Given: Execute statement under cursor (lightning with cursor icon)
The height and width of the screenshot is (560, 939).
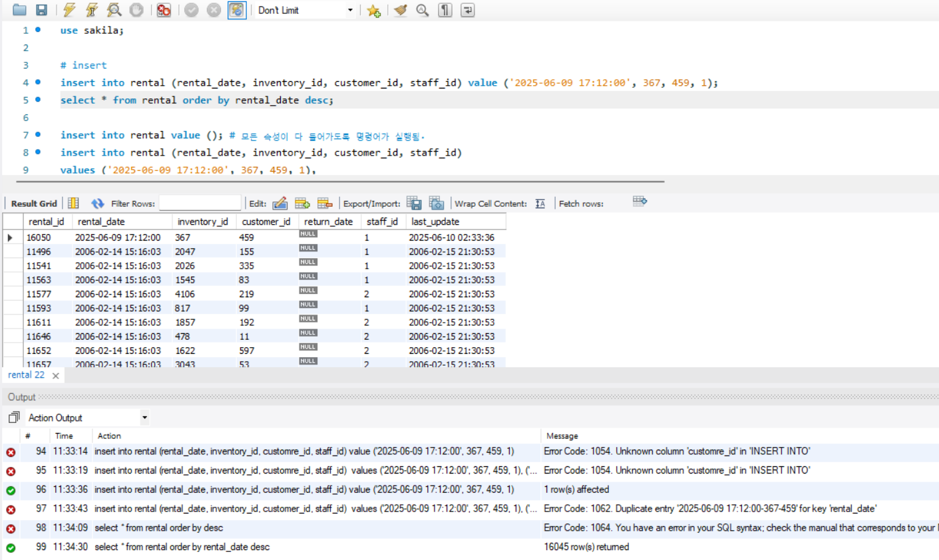Looking at the screenshot, I should (92, 10).
